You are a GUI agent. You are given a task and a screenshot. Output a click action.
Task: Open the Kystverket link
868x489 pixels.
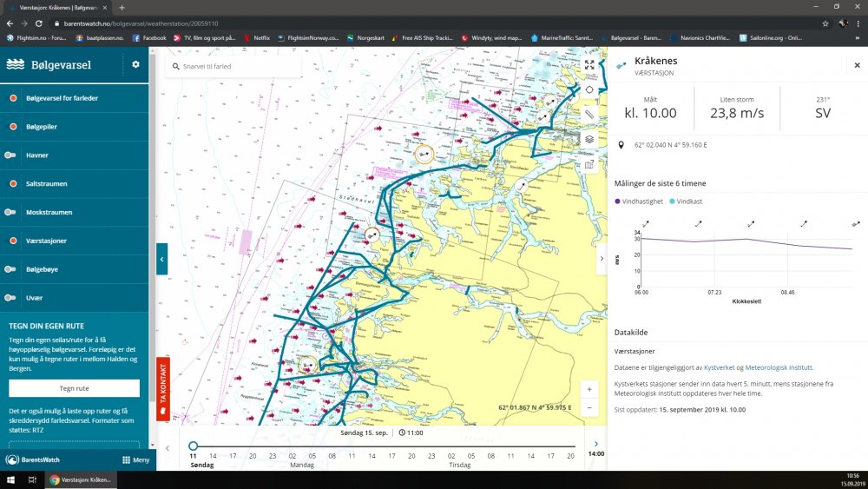(x=719, y=367)
